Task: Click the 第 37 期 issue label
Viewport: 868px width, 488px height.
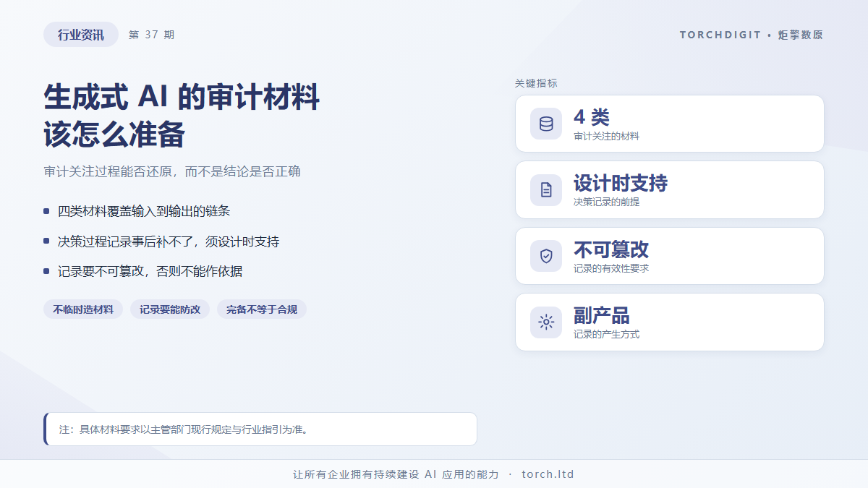Action: point(151,35)
